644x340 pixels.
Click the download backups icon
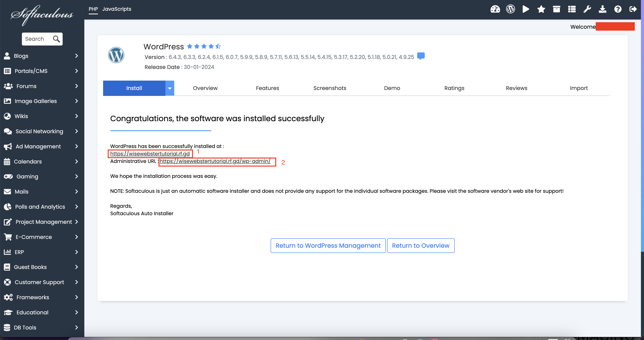point(602,9)
